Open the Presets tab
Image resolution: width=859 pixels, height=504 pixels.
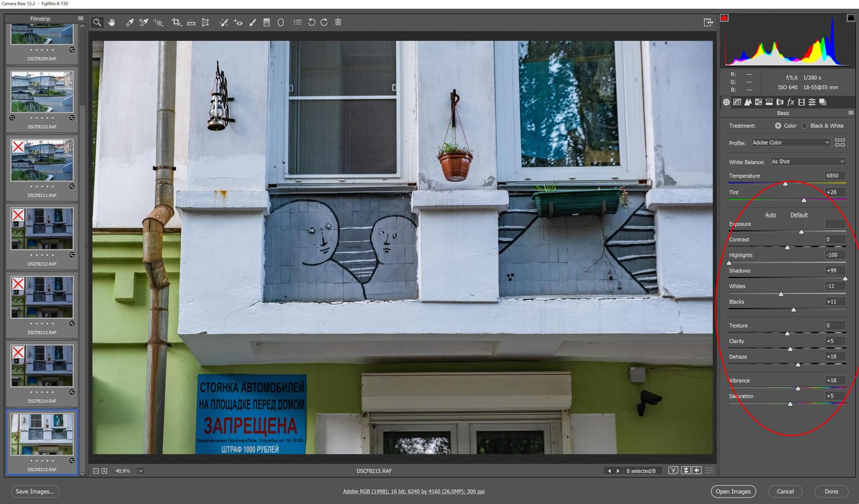(812, 102)
